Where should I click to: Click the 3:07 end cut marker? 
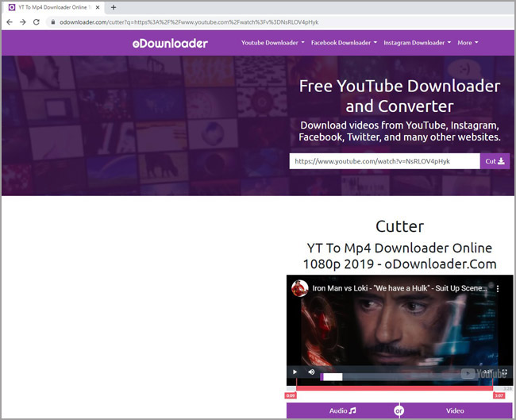coord(499,395)
